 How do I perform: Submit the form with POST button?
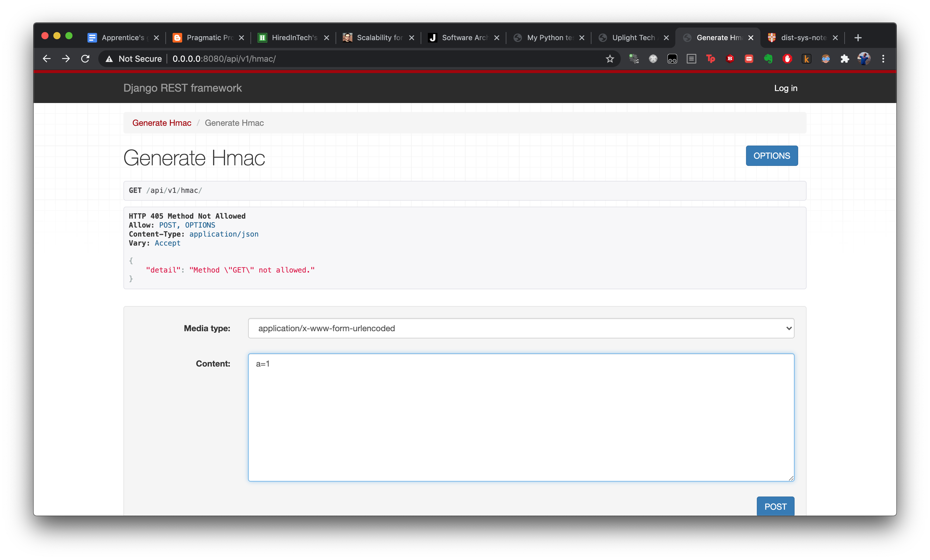pos(775,506)
